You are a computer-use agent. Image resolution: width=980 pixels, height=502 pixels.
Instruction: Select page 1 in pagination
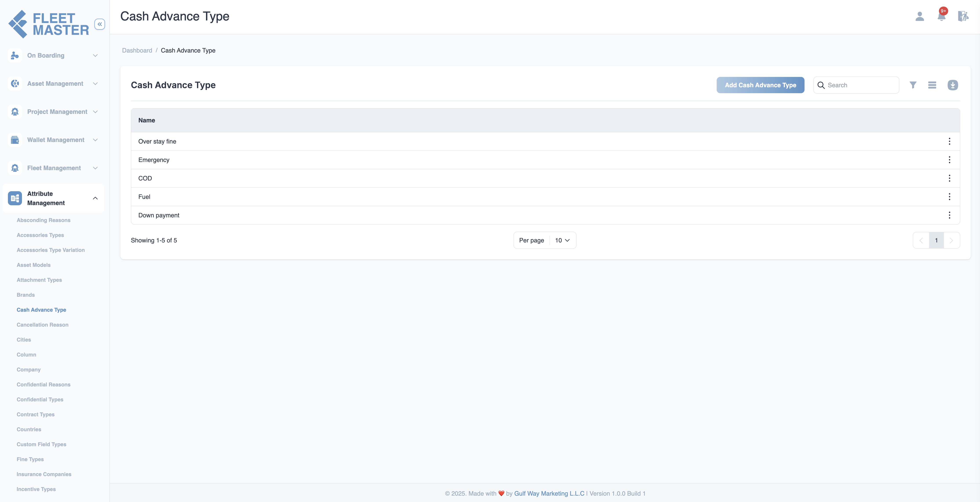[936, 240]
